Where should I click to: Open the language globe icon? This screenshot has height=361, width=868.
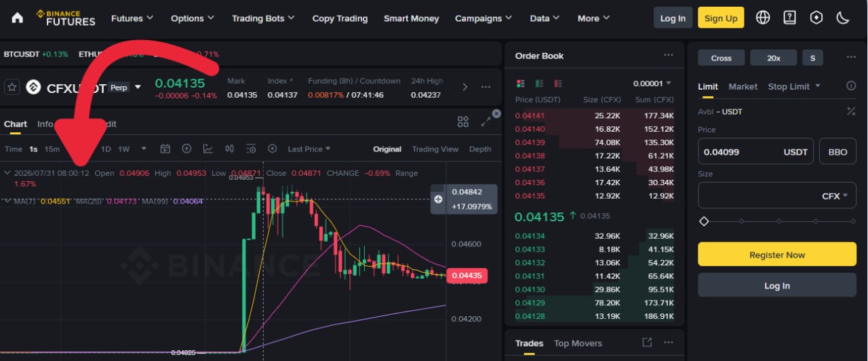point(763,18)
